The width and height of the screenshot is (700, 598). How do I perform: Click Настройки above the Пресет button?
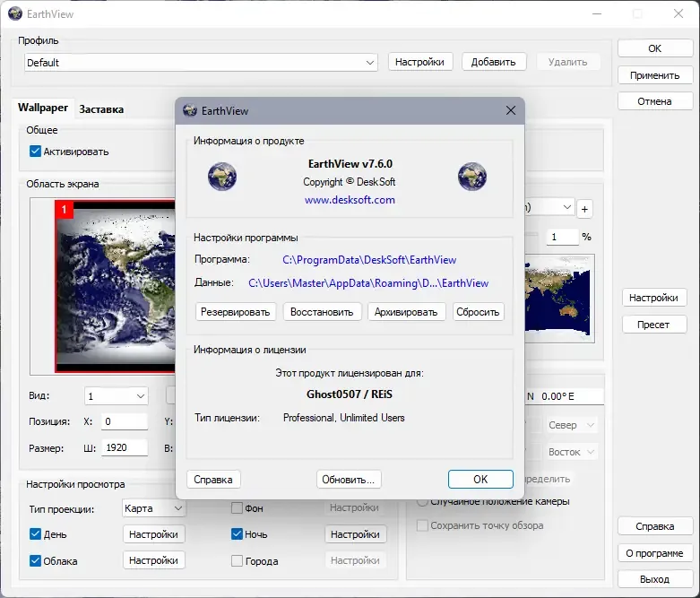[653, 298]
